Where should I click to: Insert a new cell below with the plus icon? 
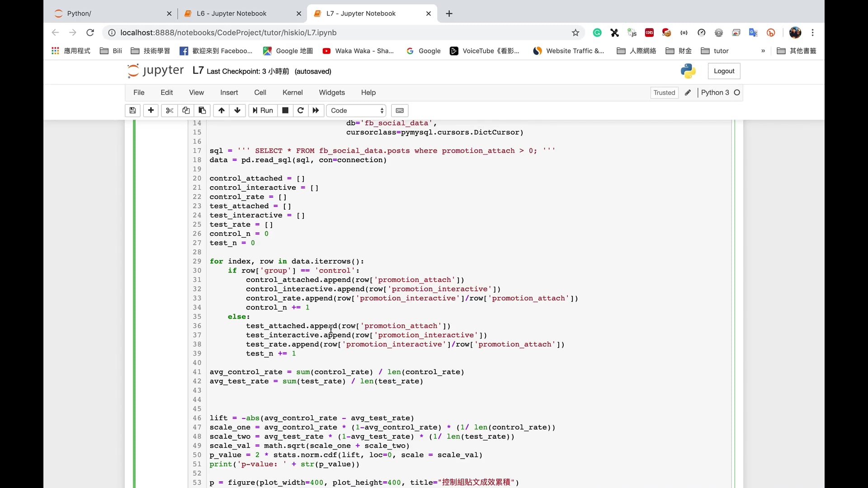151,110
